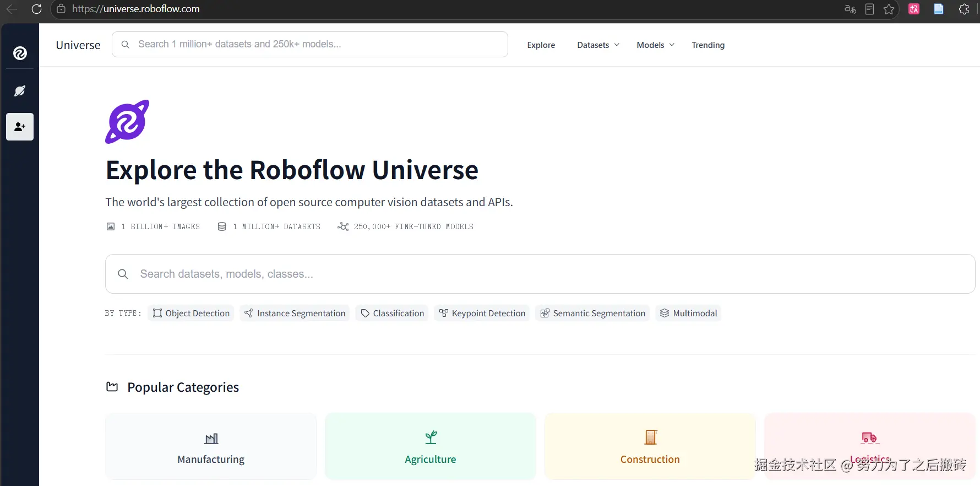Click the Universe brand title link
The width and height of the screenshot is (980, 486).
[x=78, y=45]
